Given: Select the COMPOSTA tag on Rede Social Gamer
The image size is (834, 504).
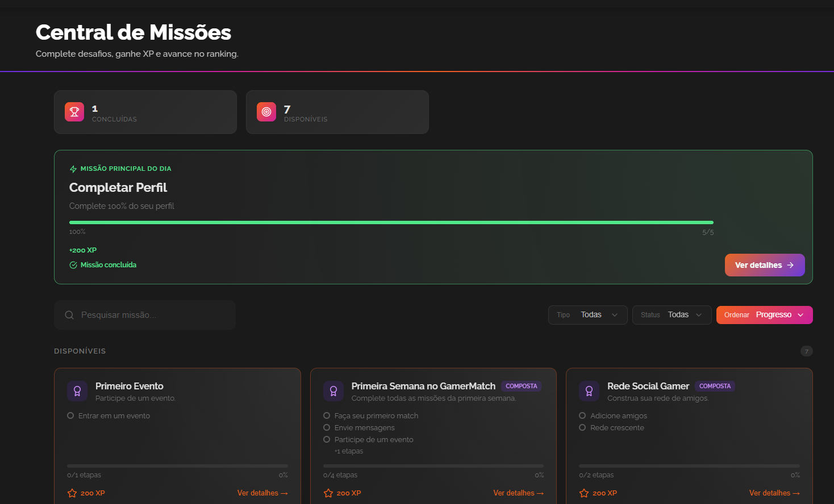Looking at the screenshot, I should [715, 386].
